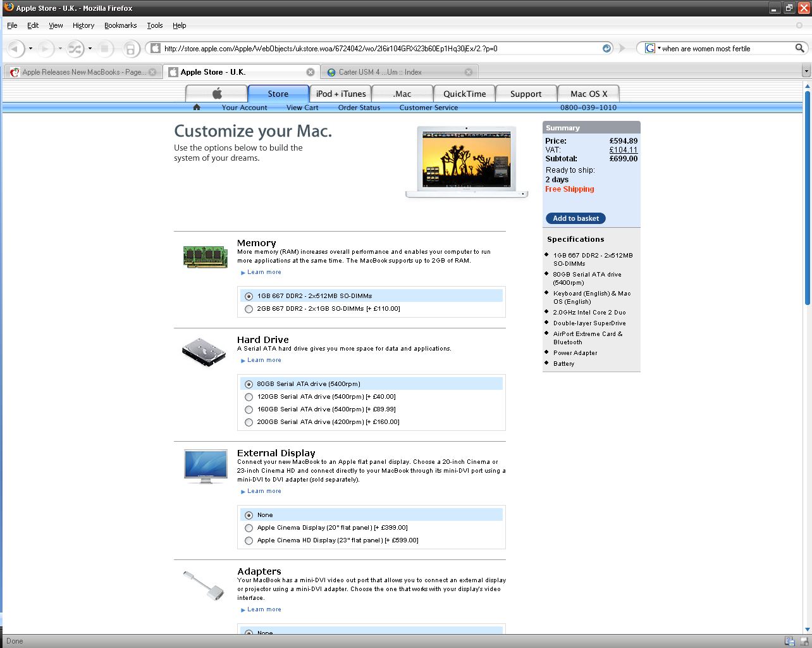Image resolution: width=812 pixels, height=648 pixels.
Task: Open the File menu
Action: point(12,25)
